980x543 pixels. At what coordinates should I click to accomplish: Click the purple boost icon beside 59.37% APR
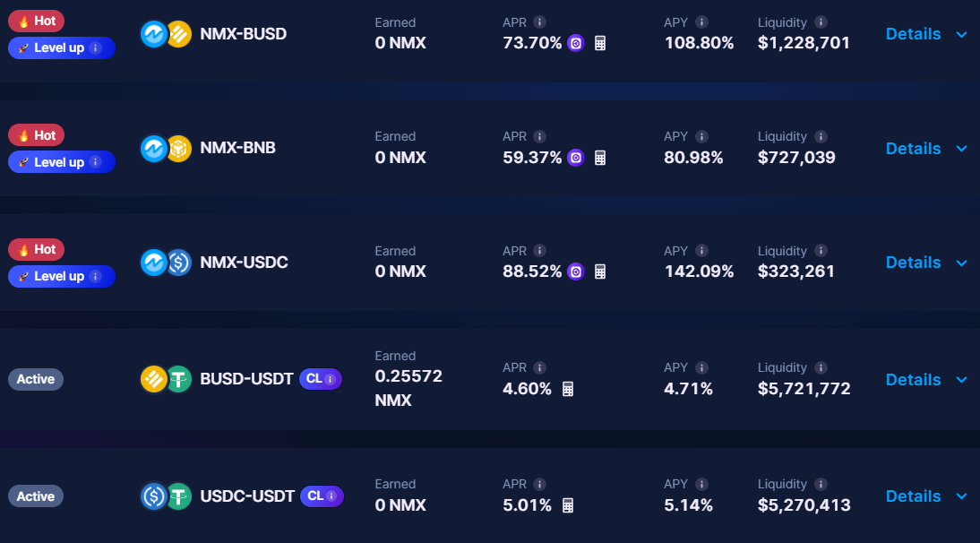576,158
